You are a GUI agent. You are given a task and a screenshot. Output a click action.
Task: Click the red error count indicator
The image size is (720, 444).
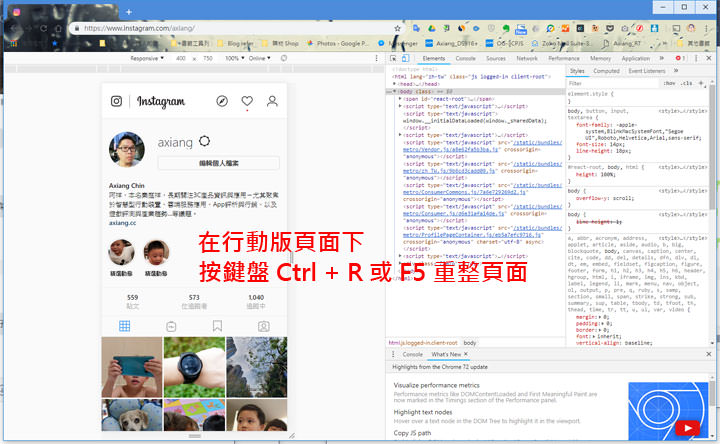point(680,58)
